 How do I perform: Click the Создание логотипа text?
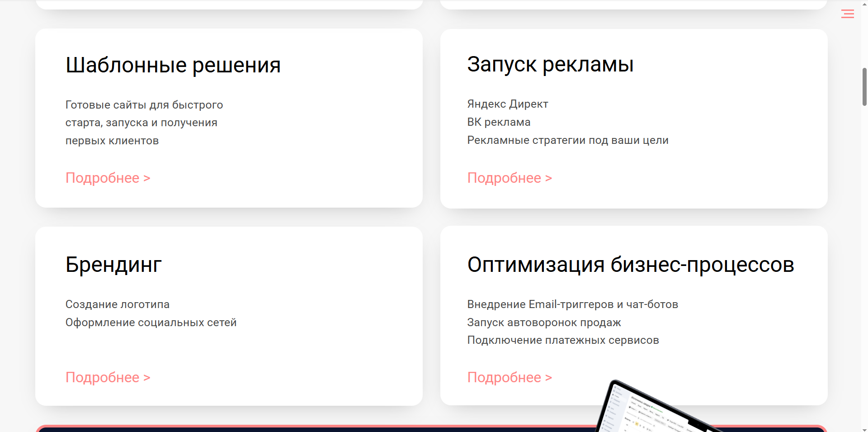(x=118, y=304)
